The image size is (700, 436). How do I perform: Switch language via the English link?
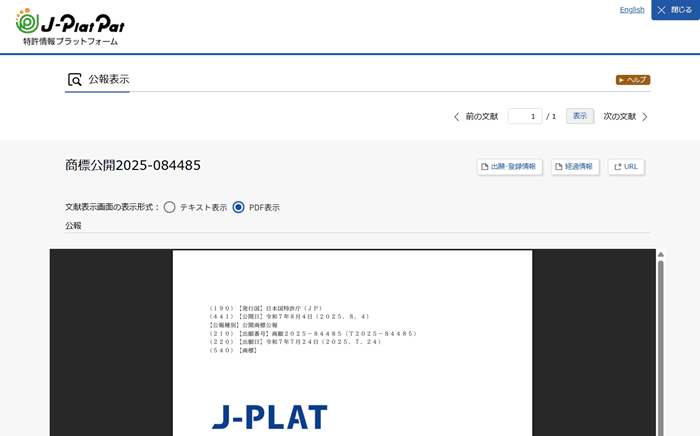[x=632, y=10]
